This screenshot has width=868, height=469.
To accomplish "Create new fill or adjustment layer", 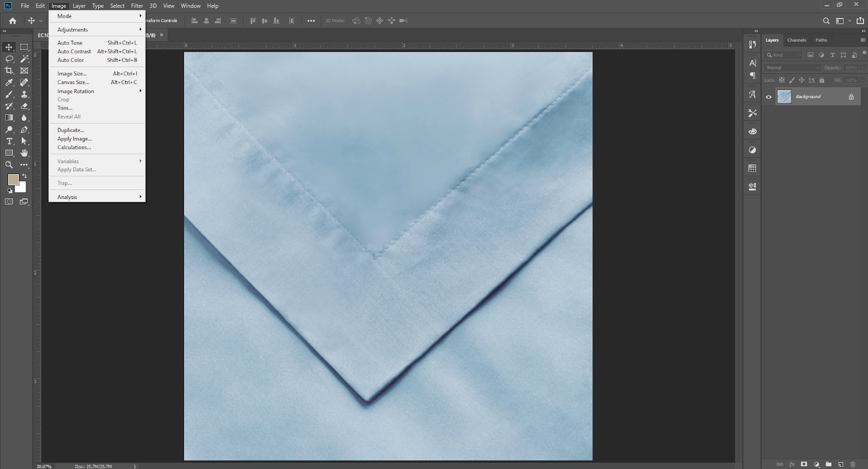I will pos(816,464).
